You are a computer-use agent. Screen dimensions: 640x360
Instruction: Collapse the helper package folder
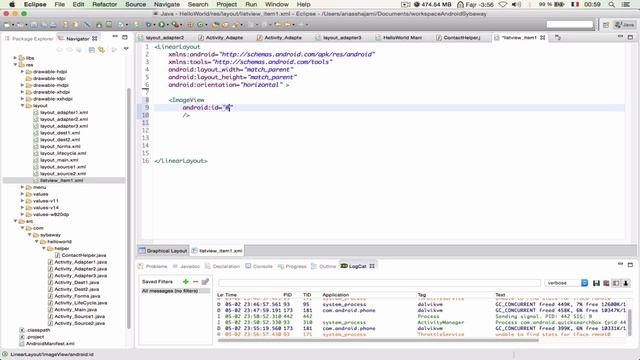pos(44,248)
